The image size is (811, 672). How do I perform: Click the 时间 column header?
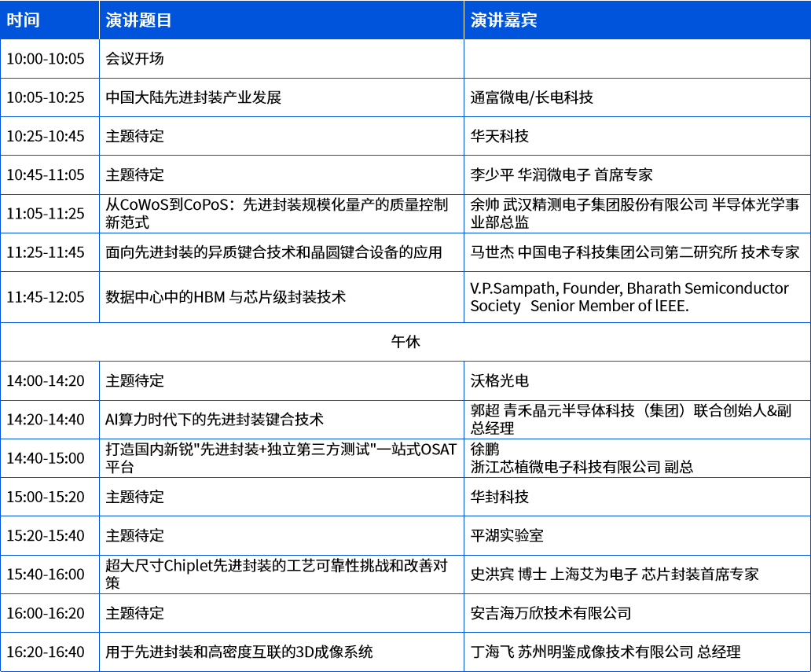(50, 20)
